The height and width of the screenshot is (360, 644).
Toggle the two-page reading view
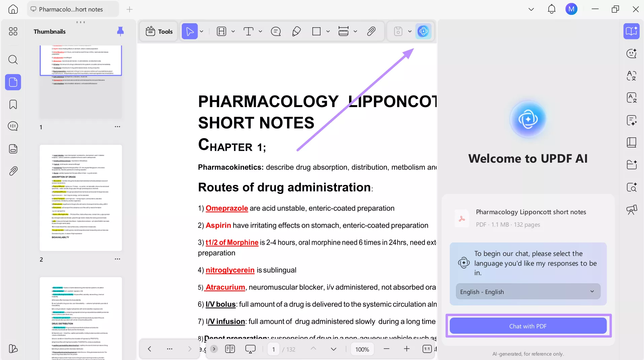[x=230, y=349]
